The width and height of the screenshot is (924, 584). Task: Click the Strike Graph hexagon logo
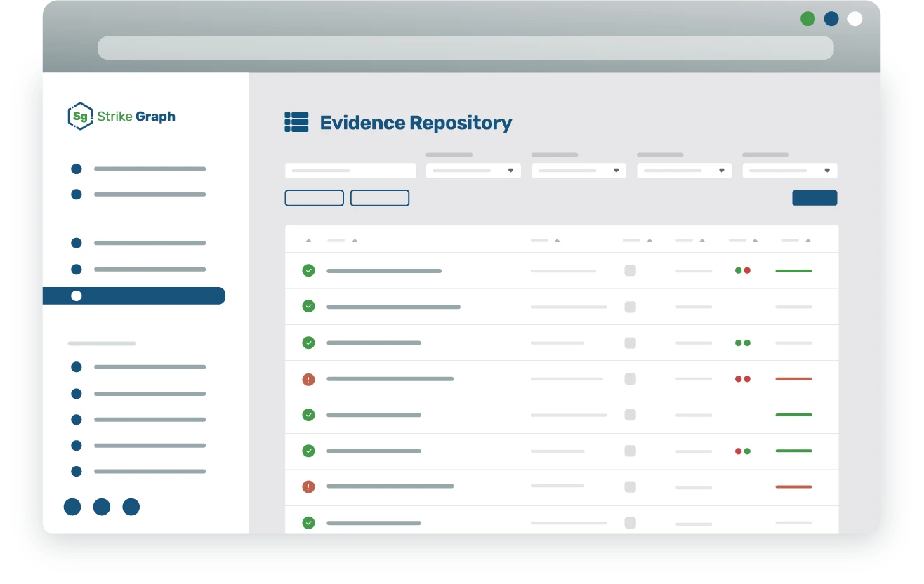pyautogui.click(x=79, y=117)
